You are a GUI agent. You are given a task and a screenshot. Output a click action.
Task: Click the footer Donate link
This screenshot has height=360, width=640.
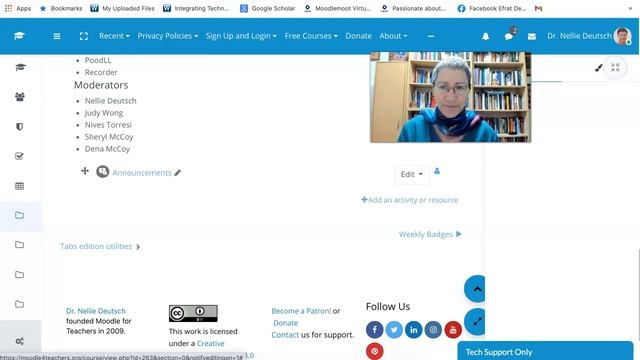pos(285,323)
